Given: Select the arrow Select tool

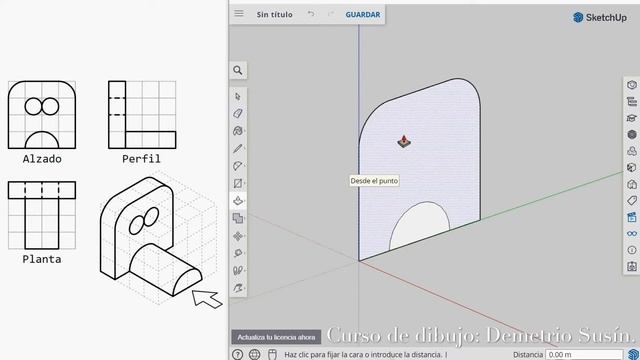Looking at the screenshot, I should 238,96.
